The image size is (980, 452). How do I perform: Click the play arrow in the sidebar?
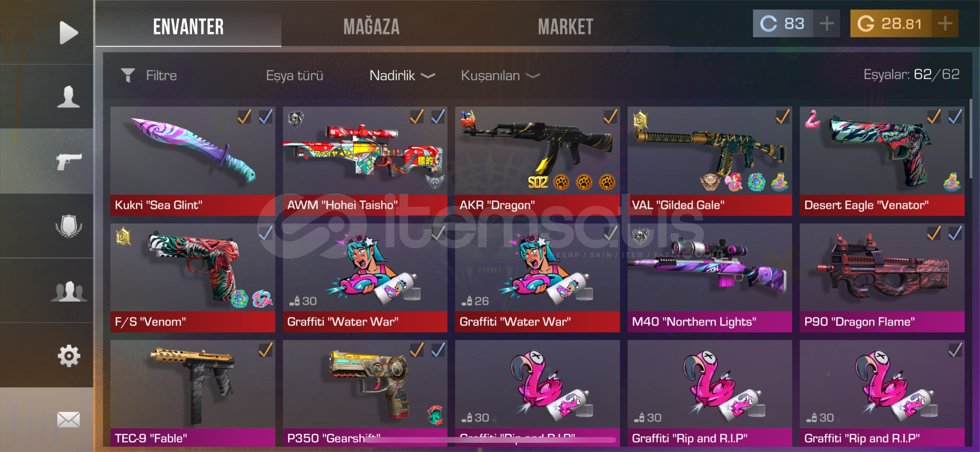[x=69, y=32]
